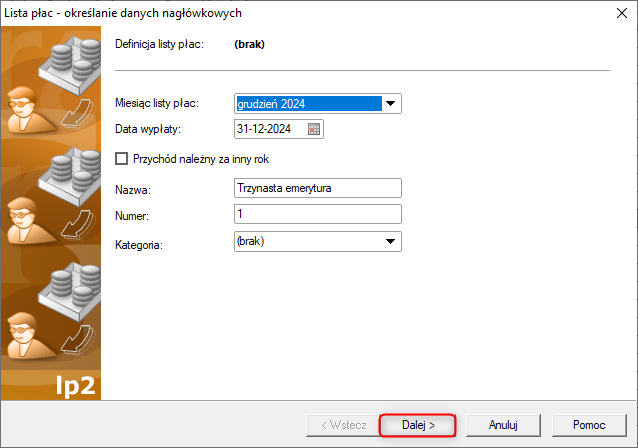Image resolution: width=638 pixels, height=448 pixels.
Task: Click the Nazwa label
Action: [133, 190]
